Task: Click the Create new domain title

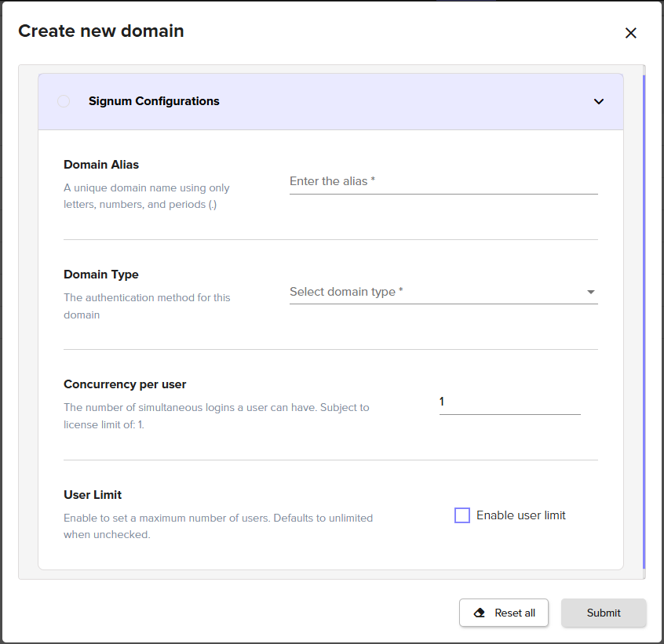Action: pyautogui.click(x=101, y=31)
